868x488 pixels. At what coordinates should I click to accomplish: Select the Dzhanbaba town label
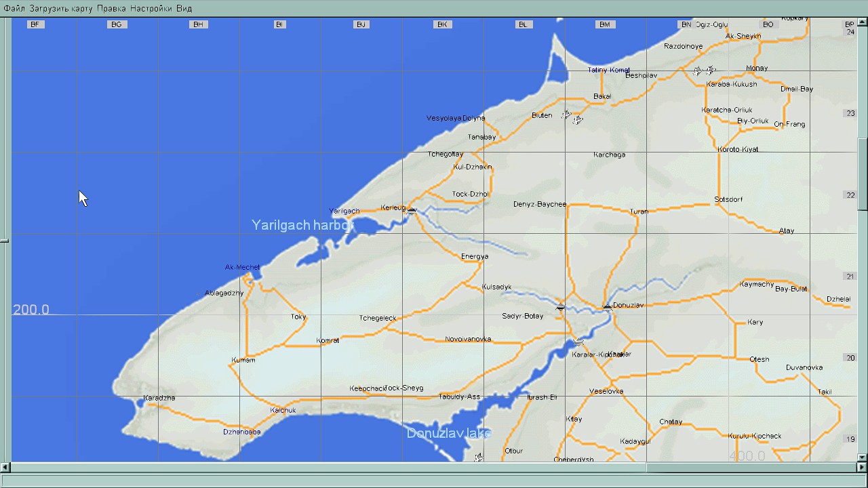click(x=241, y=432)
